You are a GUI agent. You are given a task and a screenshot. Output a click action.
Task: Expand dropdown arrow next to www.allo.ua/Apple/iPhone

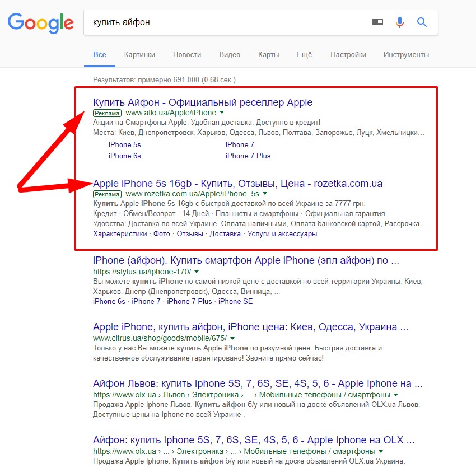[222, 113]
